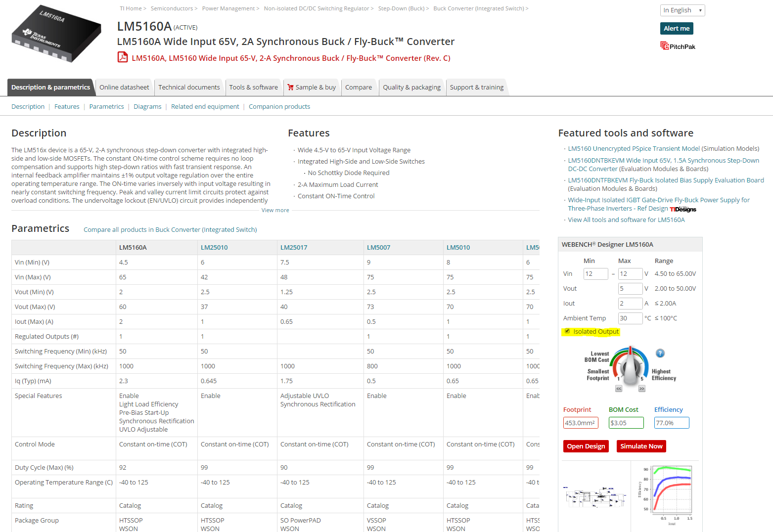The height and width of the screenshot is (532, 773).
Task: Jump to Companion products section
Action: (279, 106)
